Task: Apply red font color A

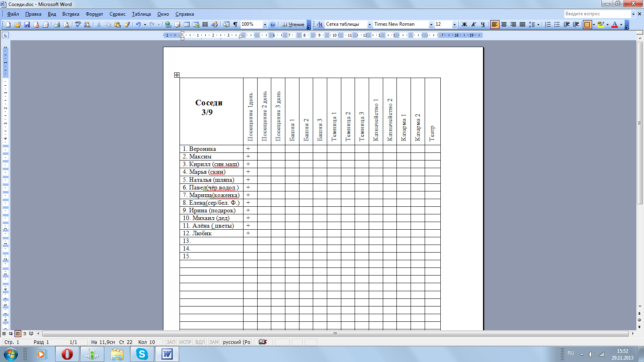Action: point(615,25)
